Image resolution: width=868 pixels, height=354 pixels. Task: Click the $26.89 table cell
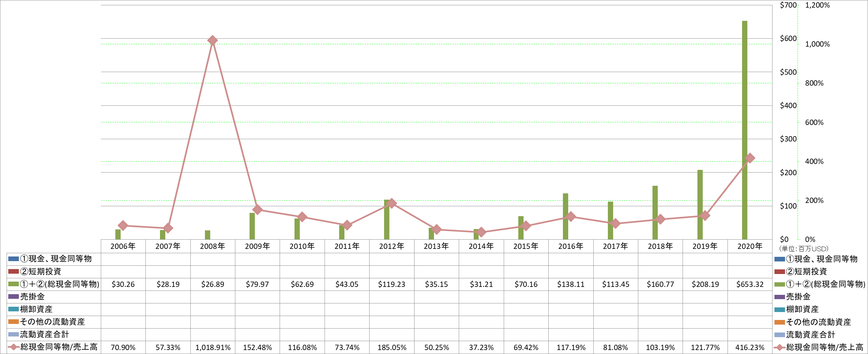213,284
